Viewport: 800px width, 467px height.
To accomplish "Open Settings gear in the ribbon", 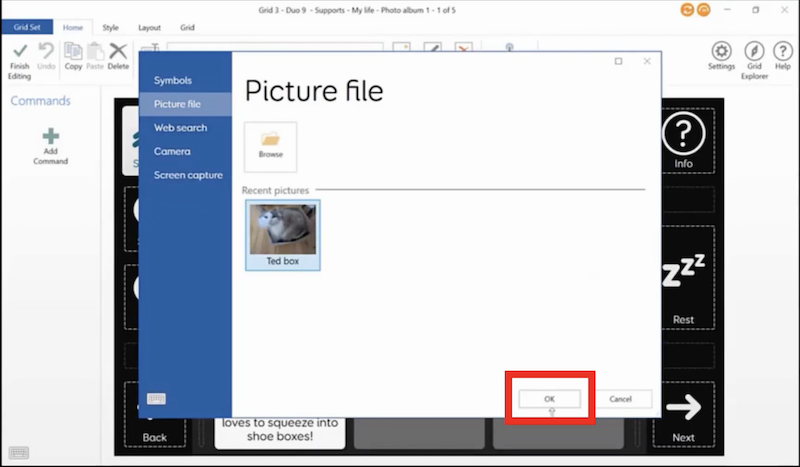I will point(721,52).
